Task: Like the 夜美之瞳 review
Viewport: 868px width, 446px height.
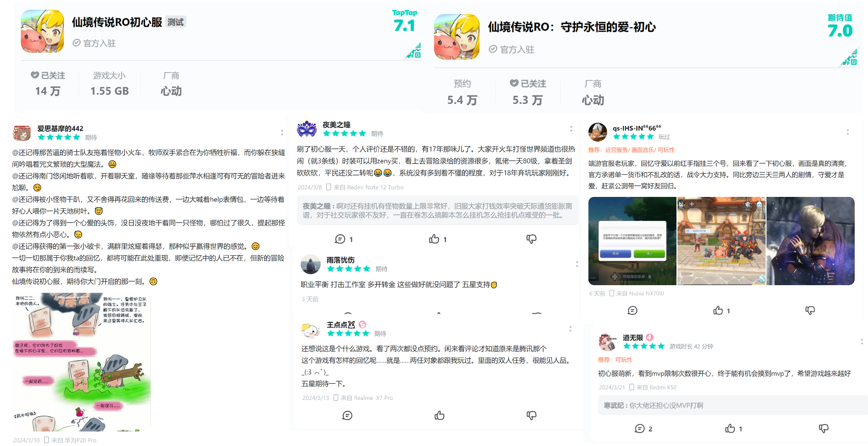Action: (438, 239)
